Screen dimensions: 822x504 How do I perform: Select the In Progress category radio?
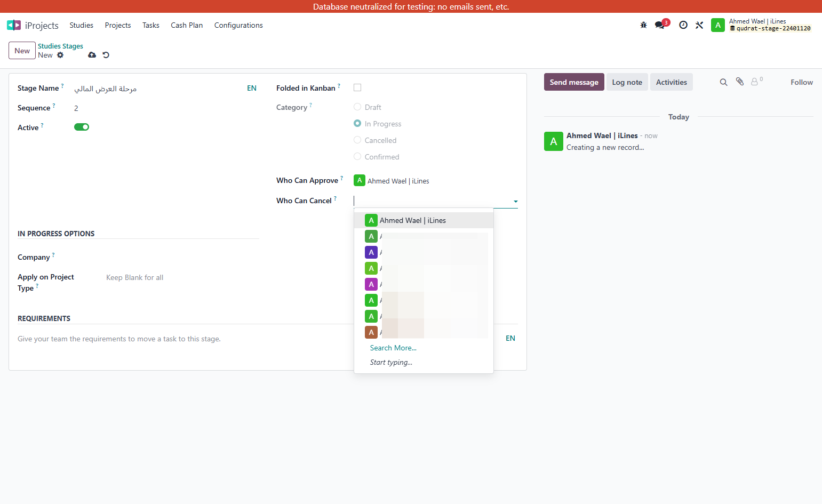pos(357,123)
